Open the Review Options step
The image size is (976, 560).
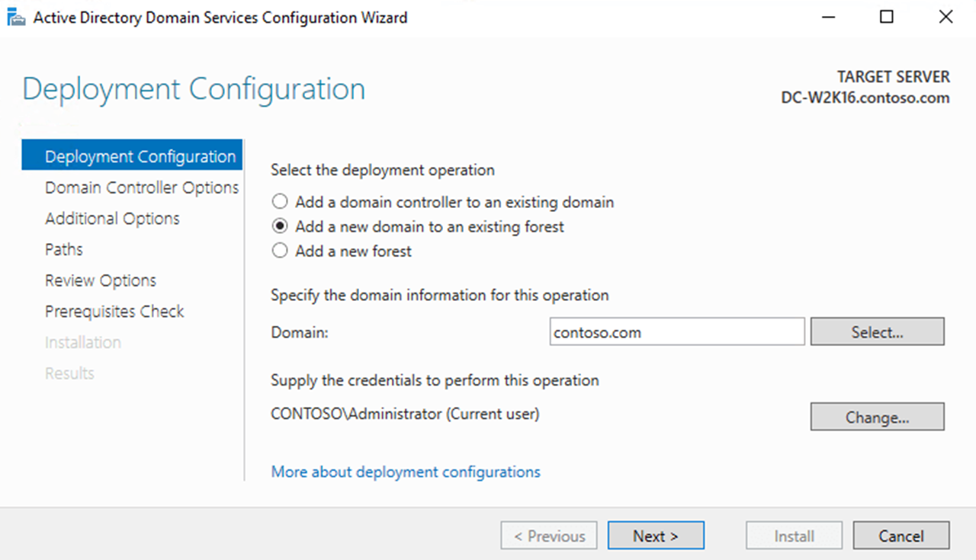[101, 280]
